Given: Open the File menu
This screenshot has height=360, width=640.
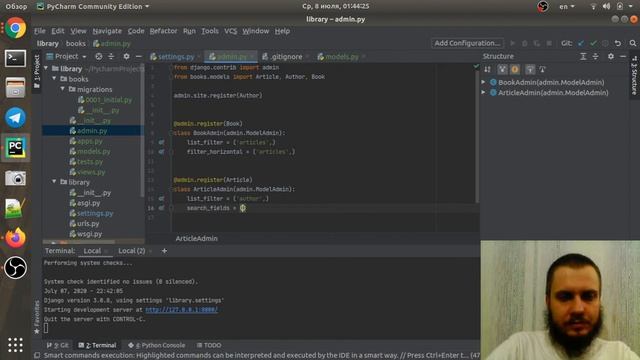Looking at the screenshot, I should pyautogui.click(x=40, y=31).
